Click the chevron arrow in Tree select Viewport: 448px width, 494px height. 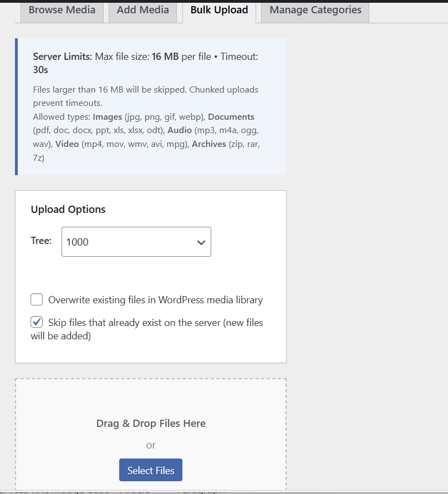tap(201, 242)
